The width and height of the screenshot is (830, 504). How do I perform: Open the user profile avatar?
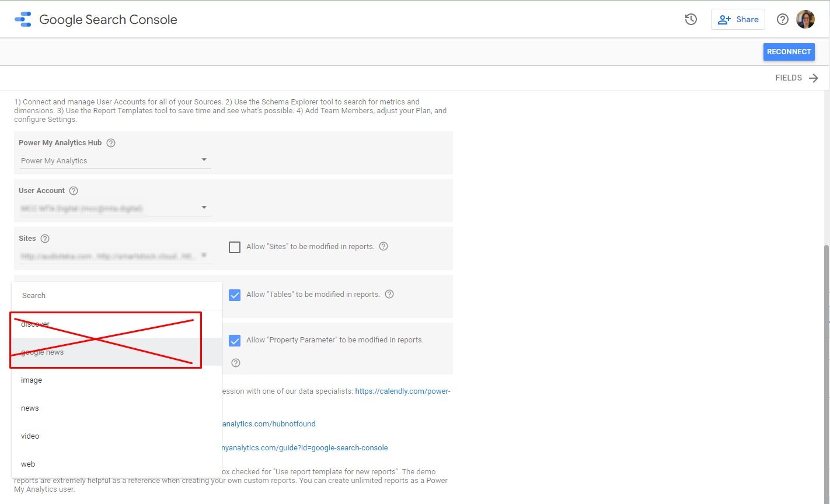pos(805,19)
